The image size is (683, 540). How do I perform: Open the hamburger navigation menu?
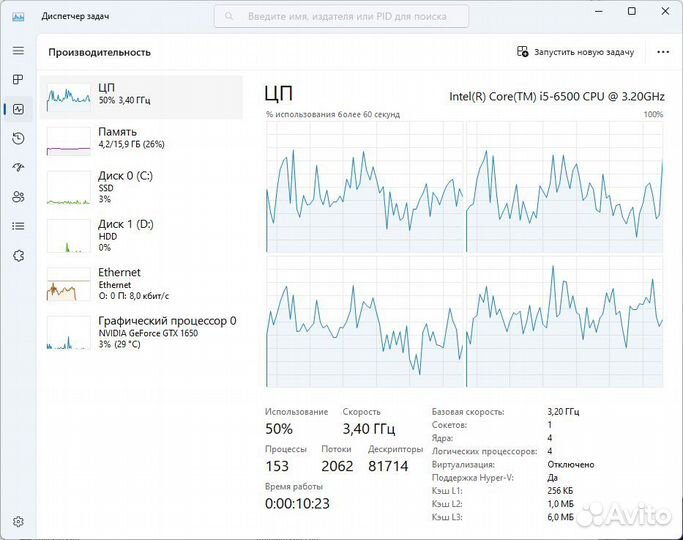(18, 51)
